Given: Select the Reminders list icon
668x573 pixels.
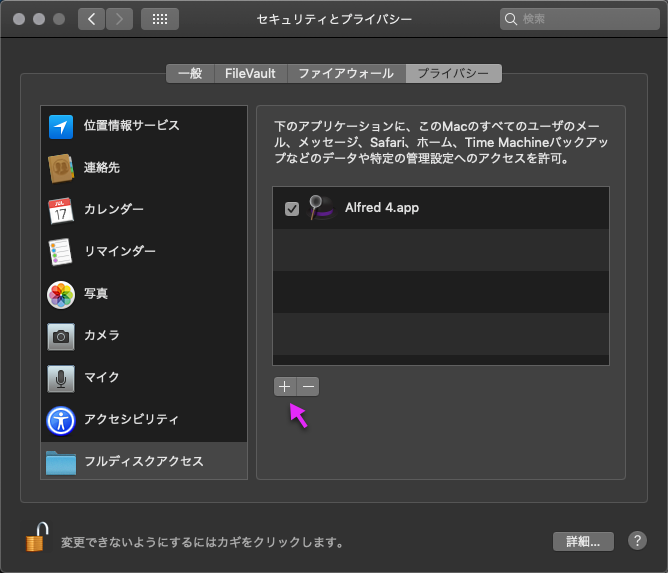Looking at the screenshot, I should (x=60, y=252).
